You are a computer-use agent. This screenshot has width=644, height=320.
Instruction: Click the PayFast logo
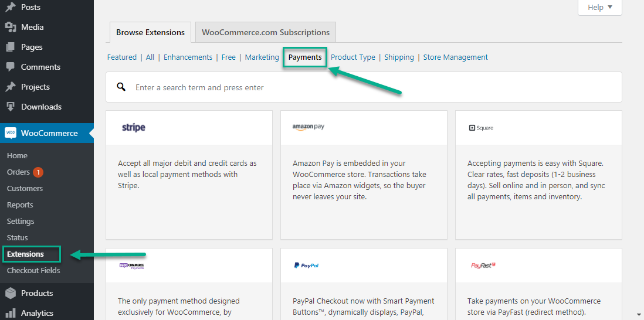coord(483,265)
